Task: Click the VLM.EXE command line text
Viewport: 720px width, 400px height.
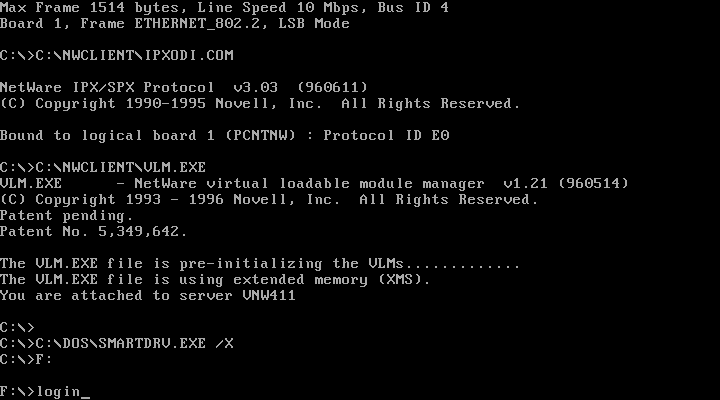Action: pos(103,167)
